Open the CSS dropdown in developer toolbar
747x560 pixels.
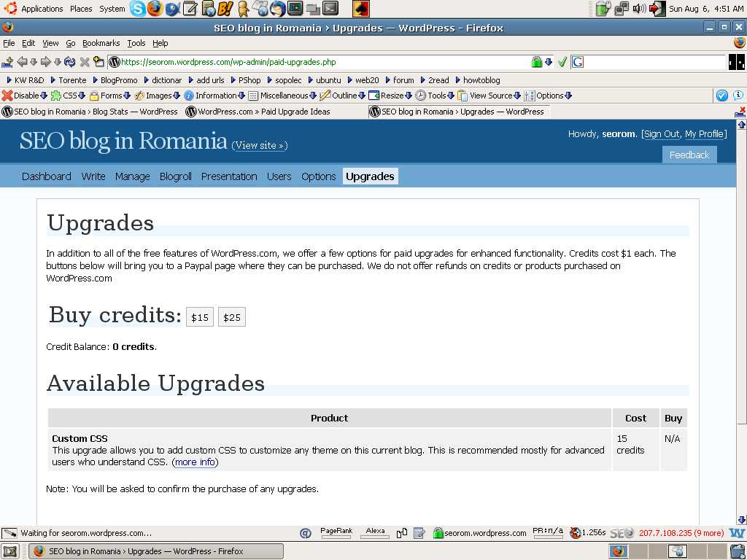(68, 96)
